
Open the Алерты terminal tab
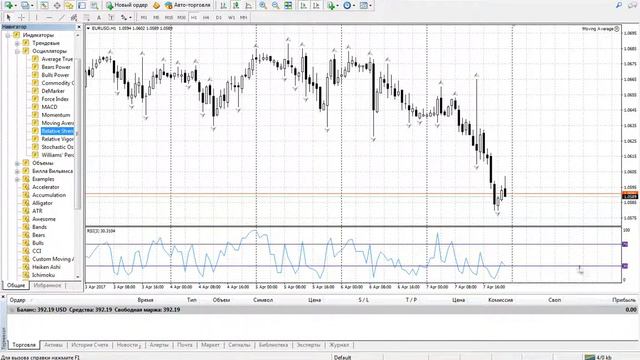point(159,345)
